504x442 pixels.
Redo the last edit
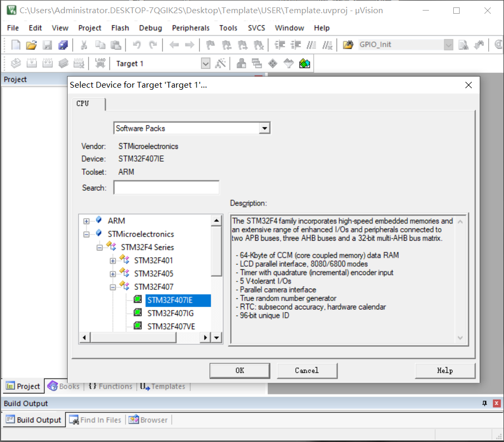pyautogui.click(x=153, y=45)
